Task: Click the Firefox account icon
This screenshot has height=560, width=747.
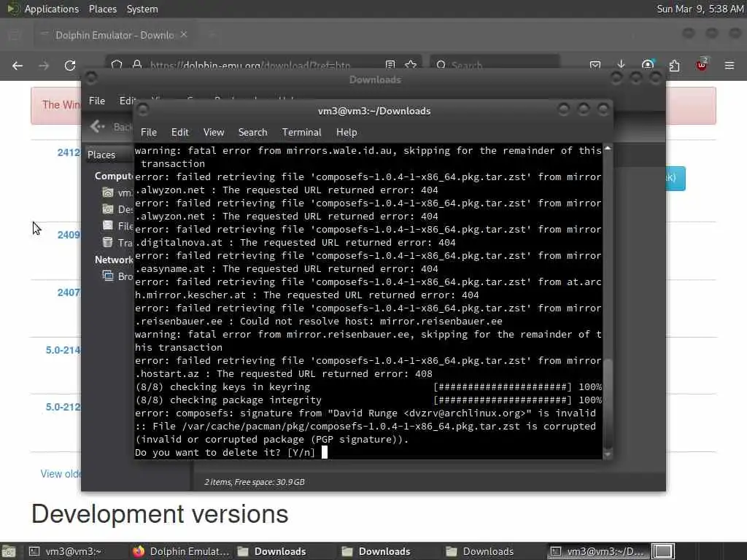Action: [x=648, y=64]
